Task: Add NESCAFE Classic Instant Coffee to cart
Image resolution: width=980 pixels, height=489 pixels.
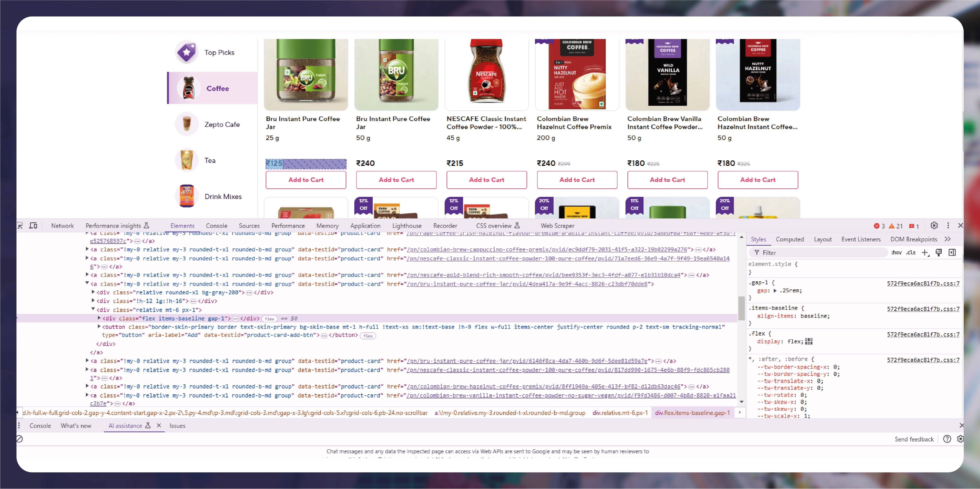Action: click(x=487, y=180)
